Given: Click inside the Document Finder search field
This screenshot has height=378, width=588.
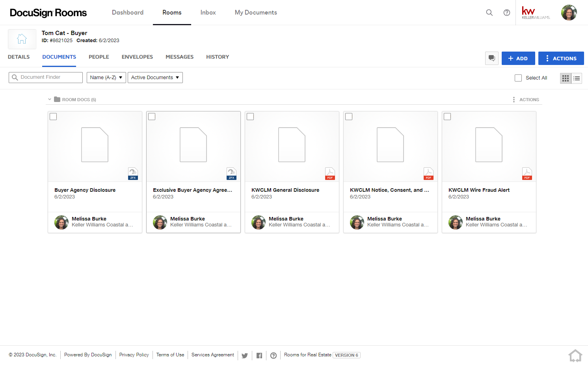Looking at the screenshot, I should (x=46, y=78).
